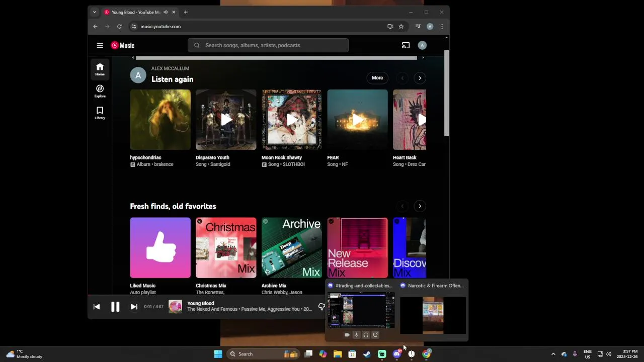Dislike the song Young Blood
The height and width of the screenshot is (362, 644).
pyautogui.click(x=321, y=307)
